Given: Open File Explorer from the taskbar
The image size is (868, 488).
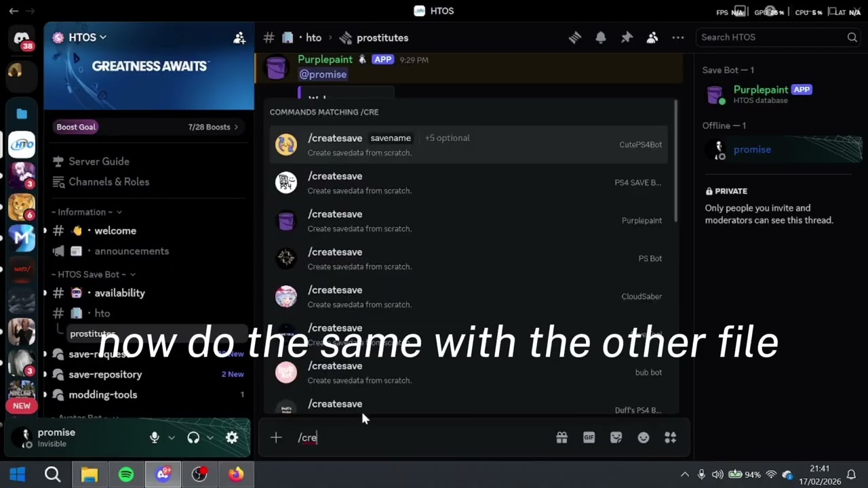Looking at the screenshot, I should coord(90,474).
